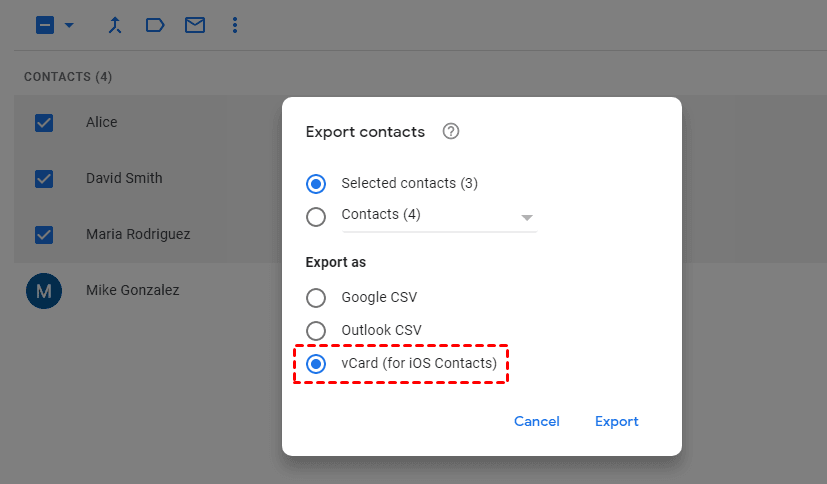Click the select-all minus checkbox
This screenshot has height=484, width=827.
(x=45, y=25)
